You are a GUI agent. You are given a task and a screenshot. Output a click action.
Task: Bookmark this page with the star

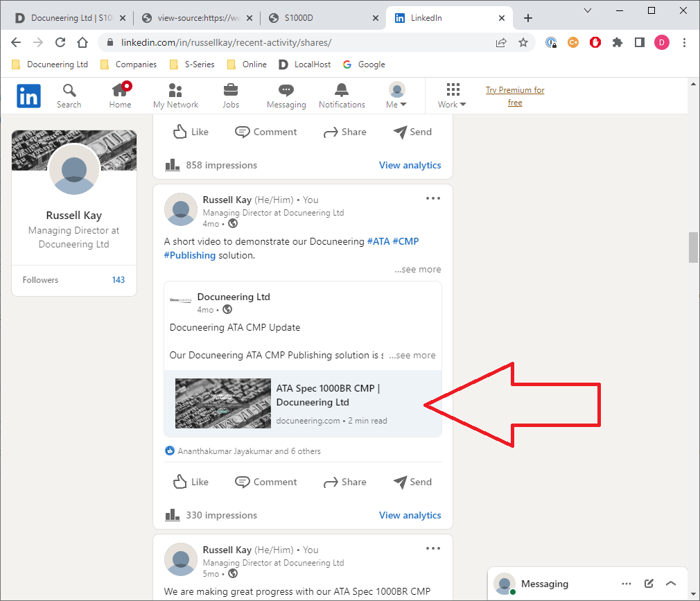pyautogui.click(x=523, y=42)
